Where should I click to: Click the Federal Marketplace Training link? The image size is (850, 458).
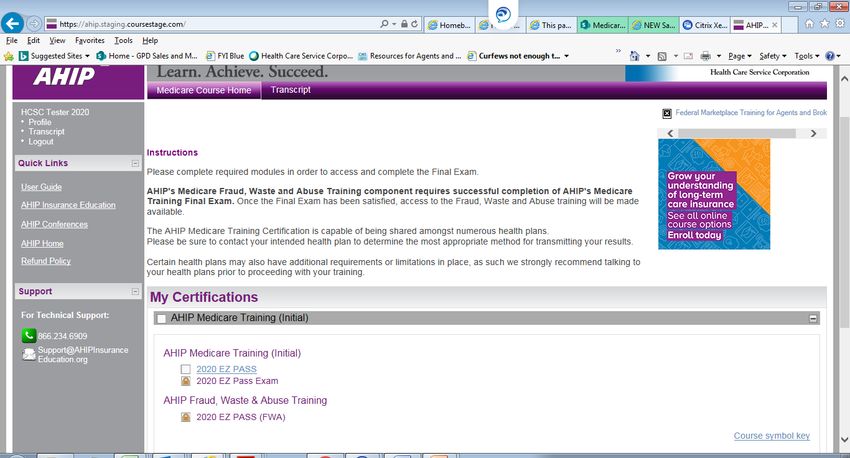751,113
